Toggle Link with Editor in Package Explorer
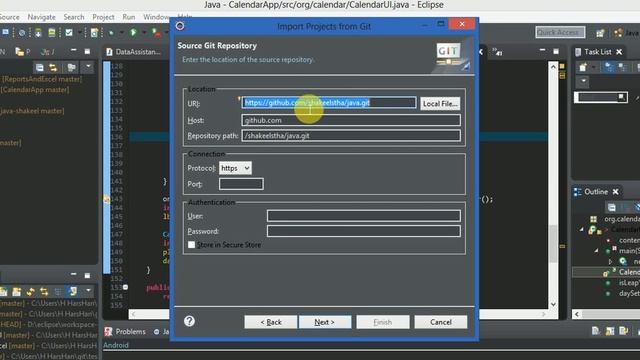 (x=53, y=67)
